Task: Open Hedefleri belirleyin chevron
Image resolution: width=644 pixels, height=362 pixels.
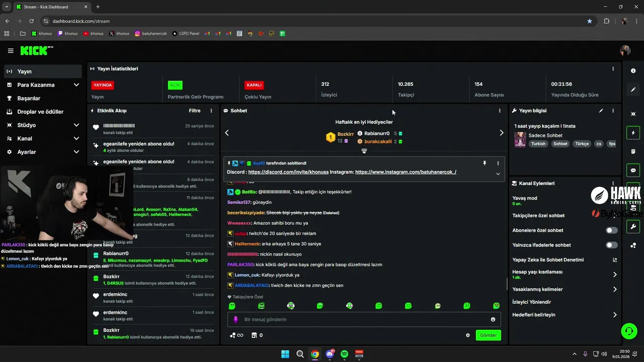Action: [x=615, y=315]
